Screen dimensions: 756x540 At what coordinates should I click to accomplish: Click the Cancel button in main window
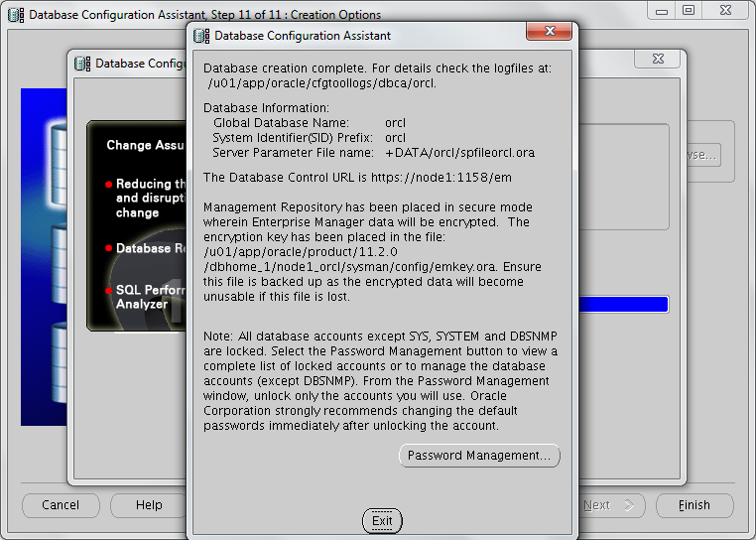click(61, 505)
